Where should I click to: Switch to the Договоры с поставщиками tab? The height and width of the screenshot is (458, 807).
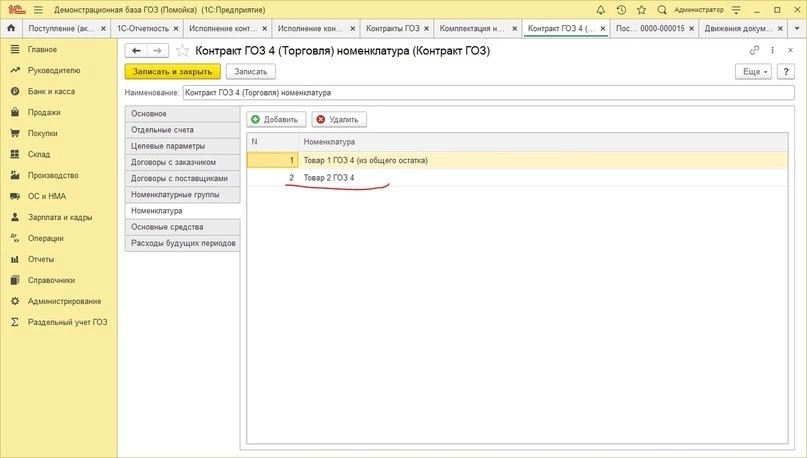(182, 179)
